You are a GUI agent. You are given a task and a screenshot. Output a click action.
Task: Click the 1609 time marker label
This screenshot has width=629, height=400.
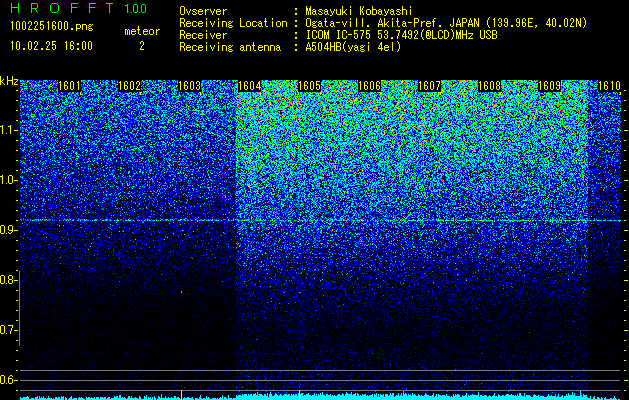[x=550, y=86]
